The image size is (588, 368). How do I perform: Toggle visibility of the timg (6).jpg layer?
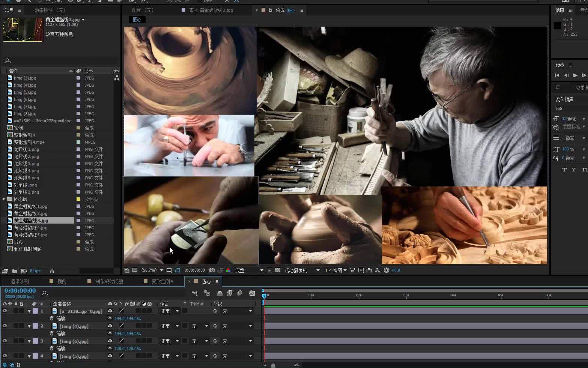[5, 341]
